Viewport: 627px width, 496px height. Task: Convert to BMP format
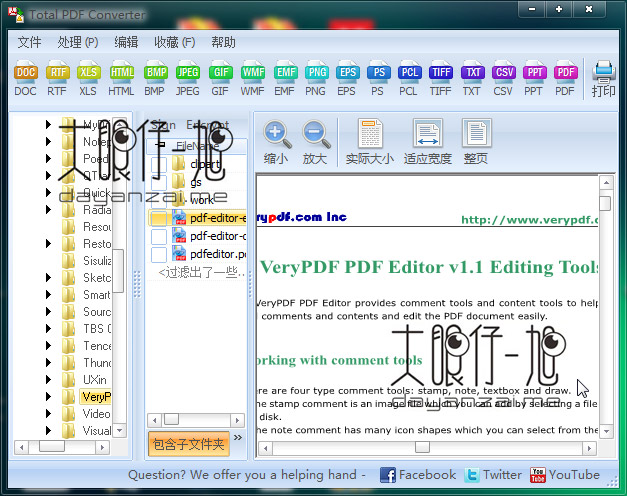tap(155, 79)
